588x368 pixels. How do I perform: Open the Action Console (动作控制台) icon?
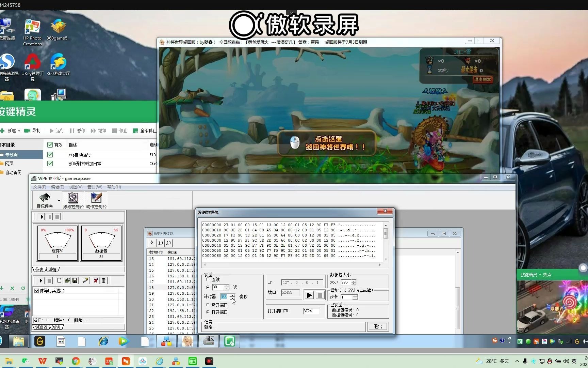[x=96, y=200]
